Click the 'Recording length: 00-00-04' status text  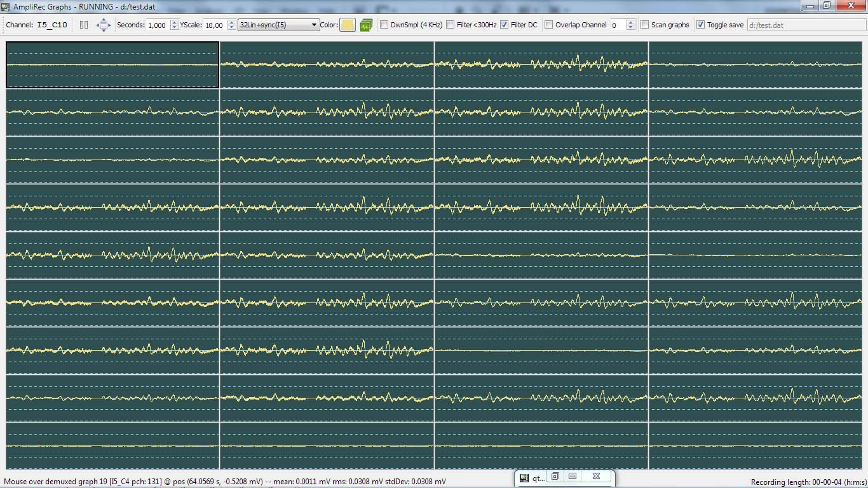[x=808, y=482]
